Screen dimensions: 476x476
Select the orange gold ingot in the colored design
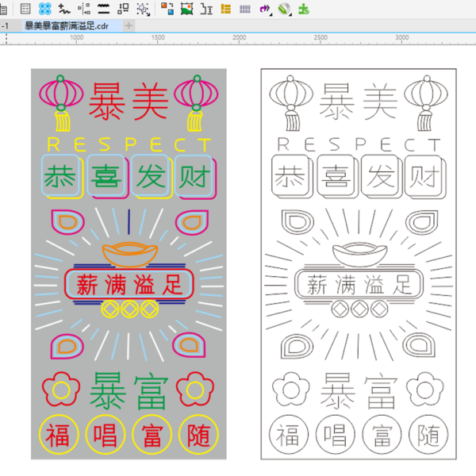point(130,254)
